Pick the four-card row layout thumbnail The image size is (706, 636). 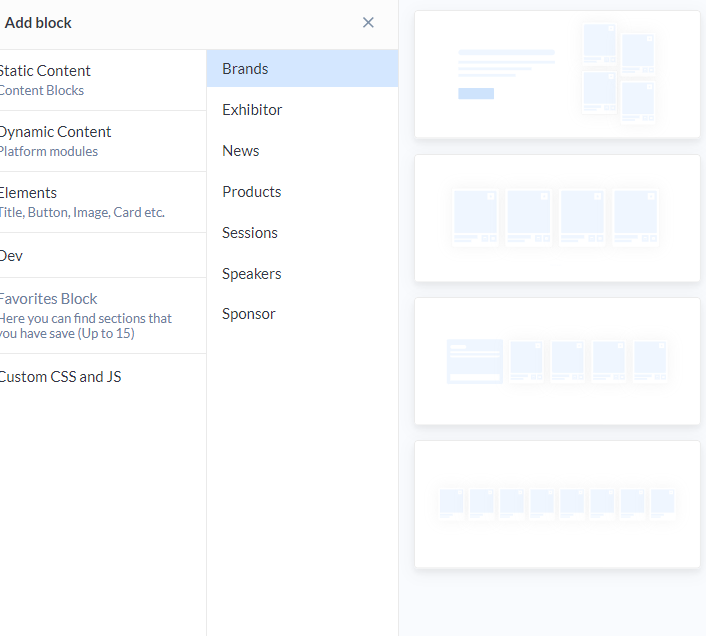[x=557, y=218]
